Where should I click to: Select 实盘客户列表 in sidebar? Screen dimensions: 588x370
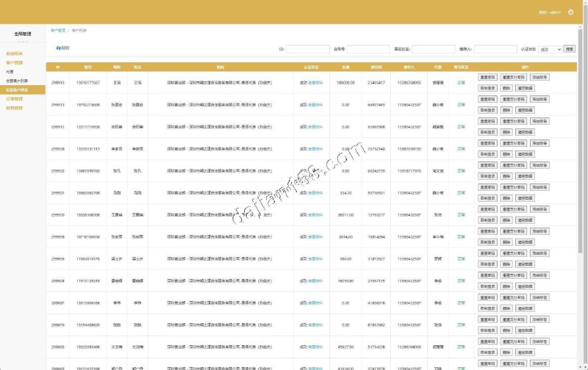point(18,90)
